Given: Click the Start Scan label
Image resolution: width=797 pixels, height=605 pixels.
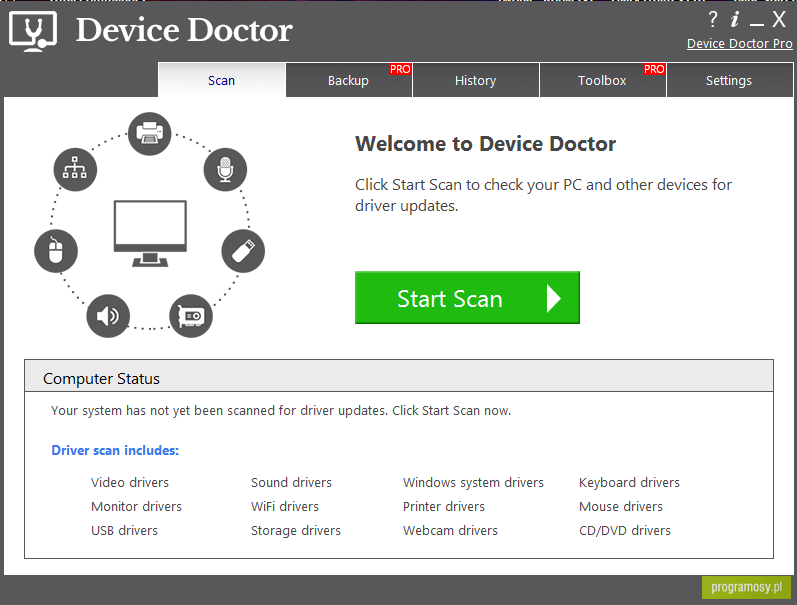Looking at the screenshot, I should [x=450, y=298].
